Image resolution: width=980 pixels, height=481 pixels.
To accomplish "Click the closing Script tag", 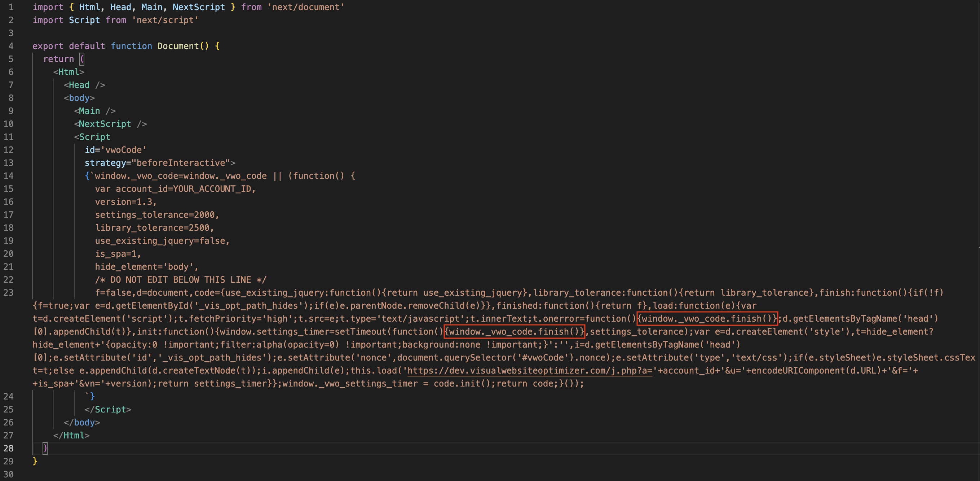I will [108, 410].
